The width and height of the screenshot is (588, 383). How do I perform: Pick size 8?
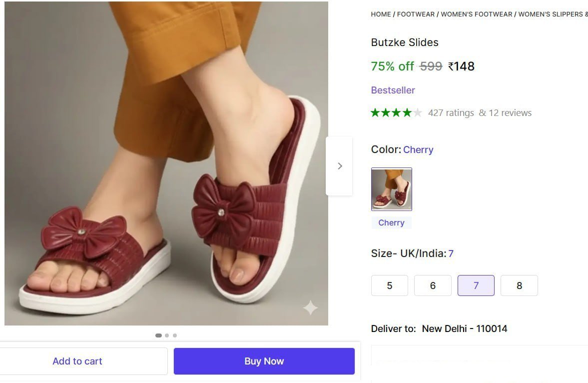pyautogui.click(x=519, y=285)
